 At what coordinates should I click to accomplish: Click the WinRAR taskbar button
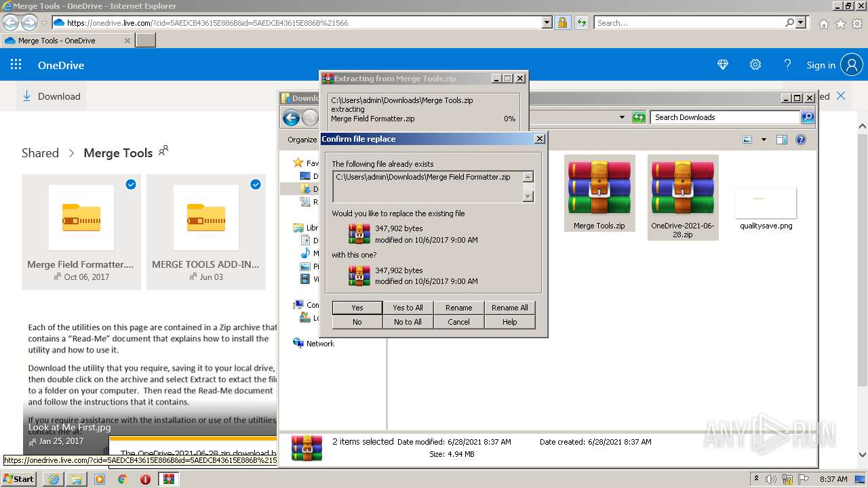[x=168, y=479]
